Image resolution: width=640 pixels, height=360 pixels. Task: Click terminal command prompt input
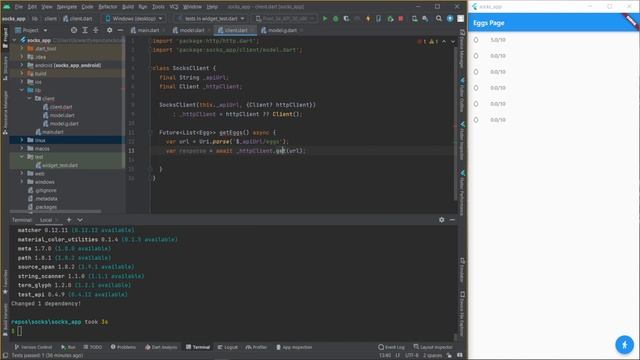(x=20, y=331)
